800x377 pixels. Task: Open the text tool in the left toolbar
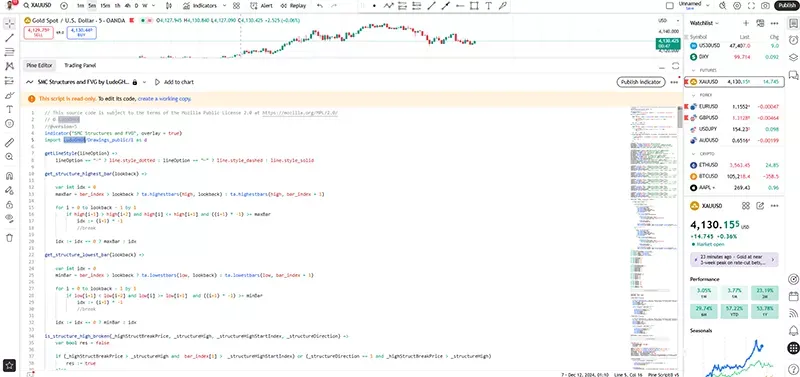[x=9, y=109]
